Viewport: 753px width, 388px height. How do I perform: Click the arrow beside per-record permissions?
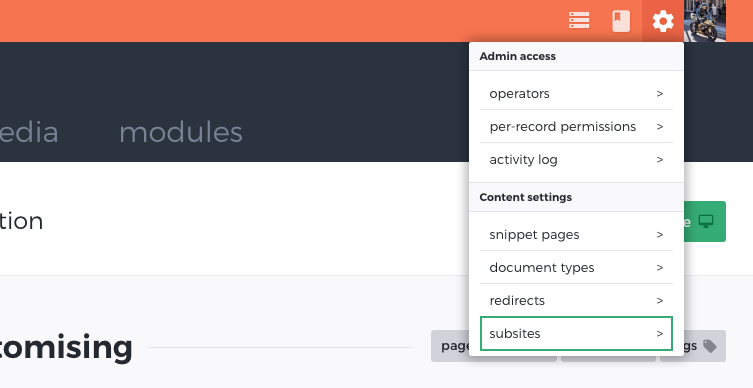pyautogui.click(x=660, y=127)
